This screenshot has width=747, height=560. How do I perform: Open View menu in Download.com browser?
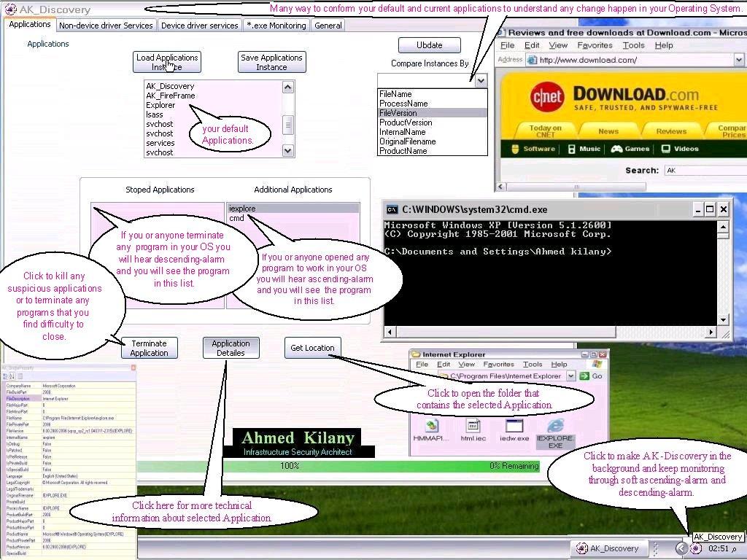(558, 45)
